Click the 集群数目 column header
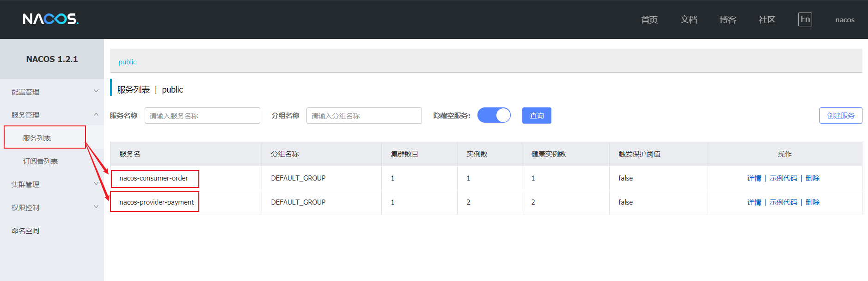Viewport: 868px width, 281px height. pos(404,154)
